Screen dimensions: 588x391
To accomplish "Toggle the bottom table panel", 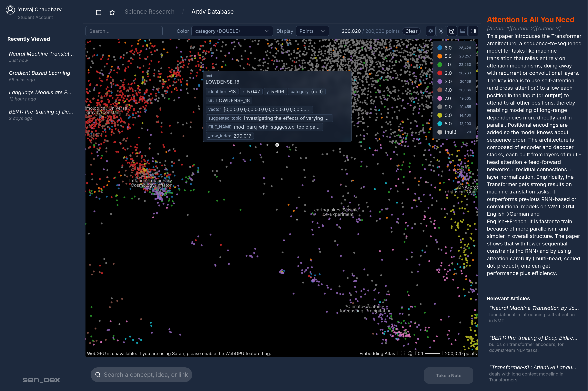I will coord(463,31).
